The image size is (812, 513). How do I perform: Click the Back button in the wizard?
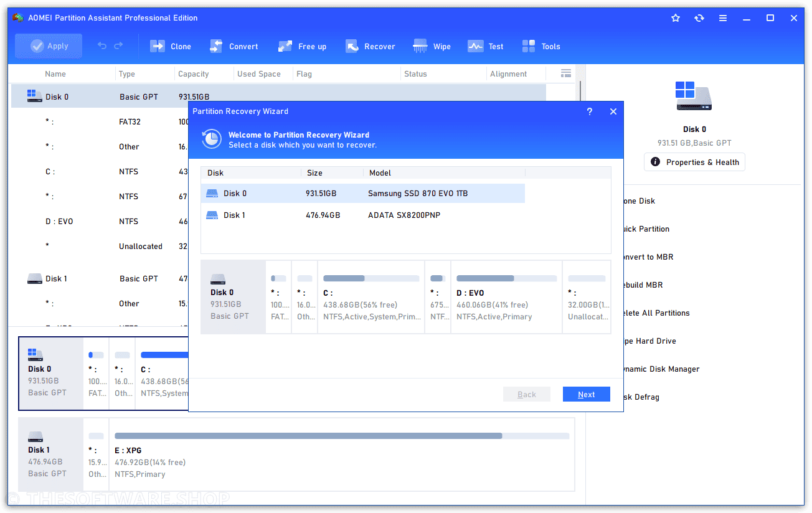tap(527, 394)
